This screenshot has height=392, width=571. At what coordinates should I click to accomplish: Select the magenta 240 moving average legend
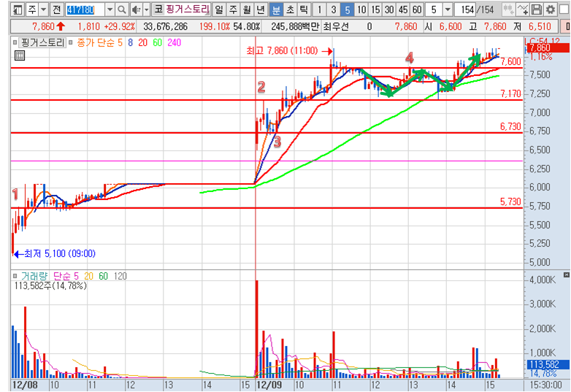point(174,42)
